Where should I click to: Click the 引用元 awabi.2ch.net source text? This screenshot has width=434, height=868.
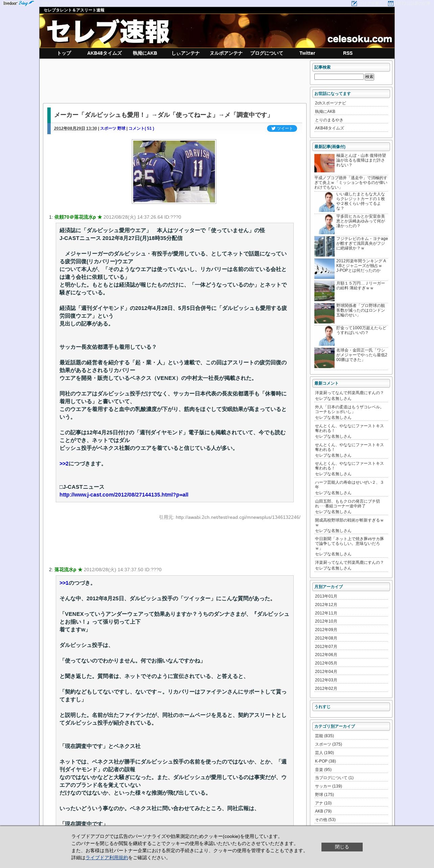230,517
